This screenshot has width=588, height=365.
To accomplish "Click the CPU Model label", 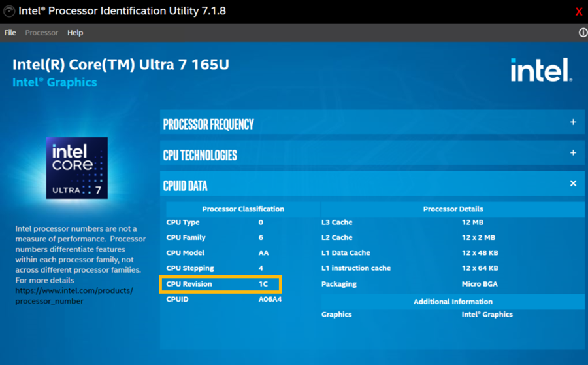I will pyautogui.click(x=186, y=252).
